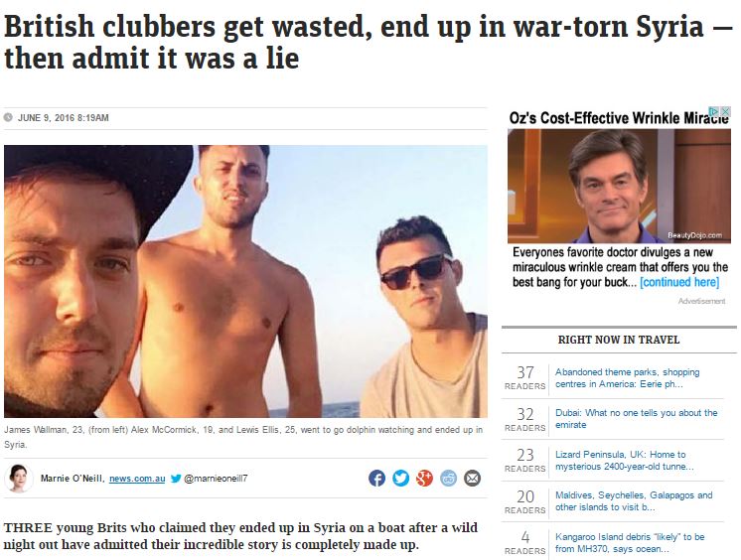
Task: Open Kangaroo Island MH370 debris story
Action: pyautogui.click(x=630, y=542)
